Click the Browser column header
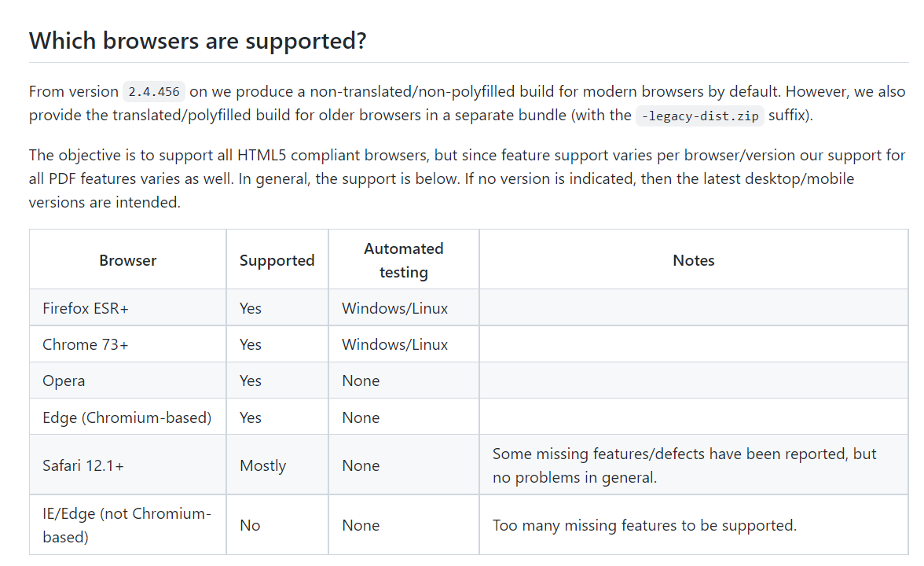924x566 pixels. [x=127, y=260]
